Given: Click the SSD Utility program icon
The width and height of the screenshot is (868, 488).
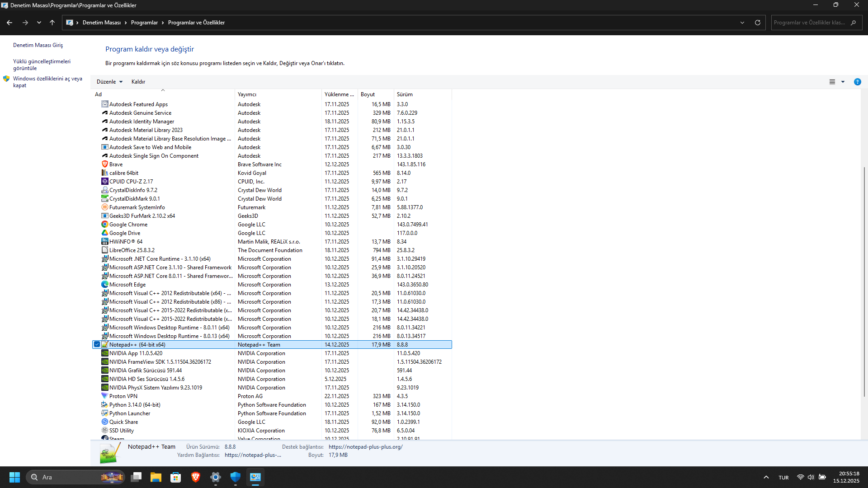Looking at the screenshot, I should [105, 431].
